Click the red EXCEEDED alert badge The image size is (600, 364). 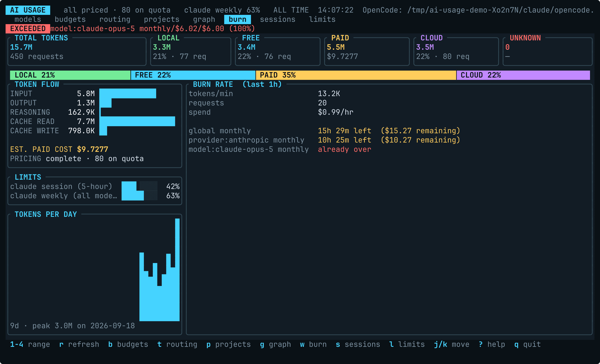[28, 29]
